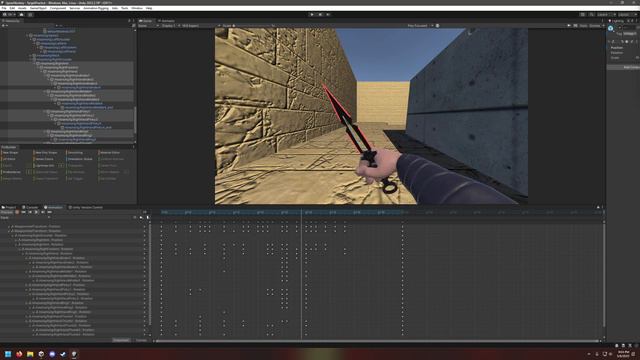Open Windows Start menu

[x=8, y=354]
